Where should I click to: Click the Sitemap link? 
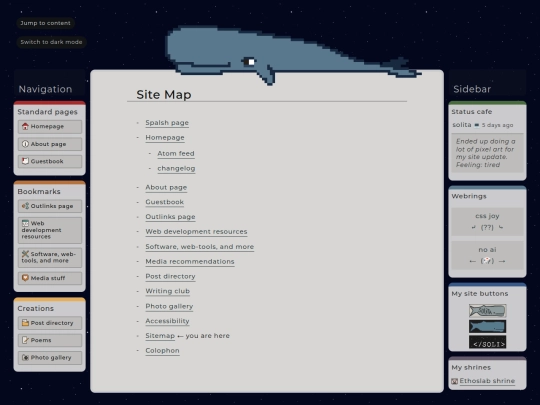pos(160,336)
